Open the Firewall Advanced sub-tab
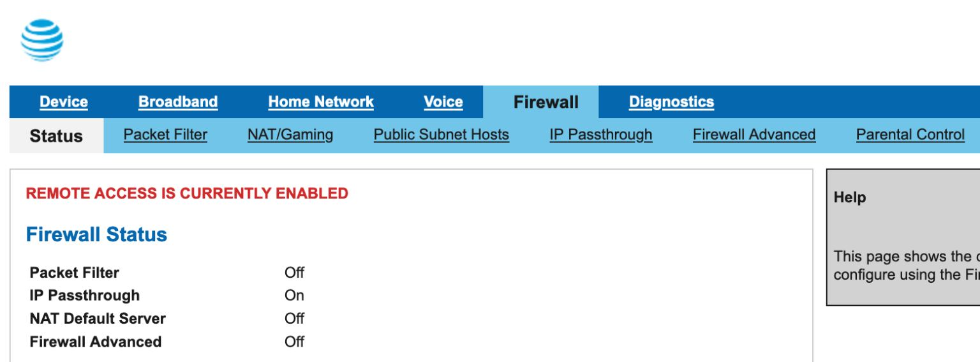Viewport: 980px width, 362px height. 754,135
